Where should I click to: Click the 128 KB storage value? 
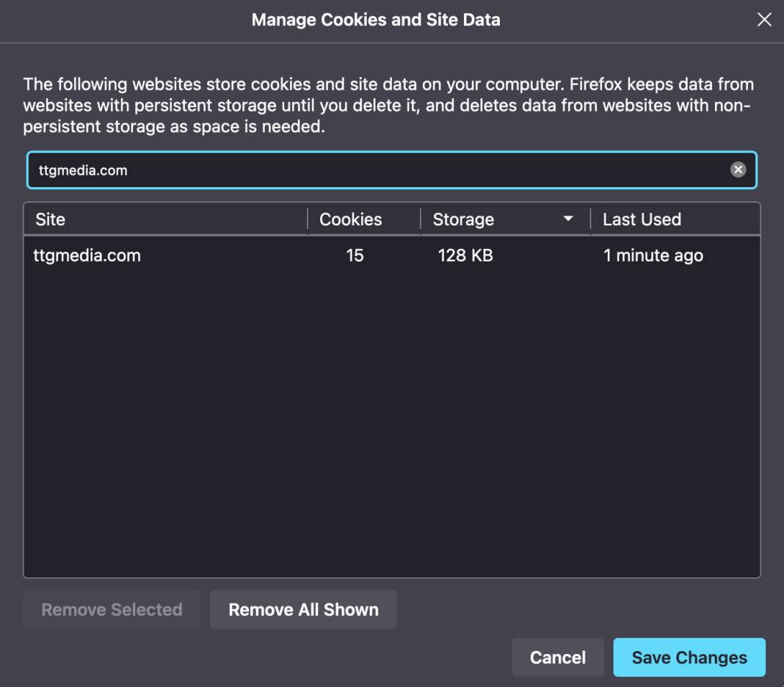point(465,255)
